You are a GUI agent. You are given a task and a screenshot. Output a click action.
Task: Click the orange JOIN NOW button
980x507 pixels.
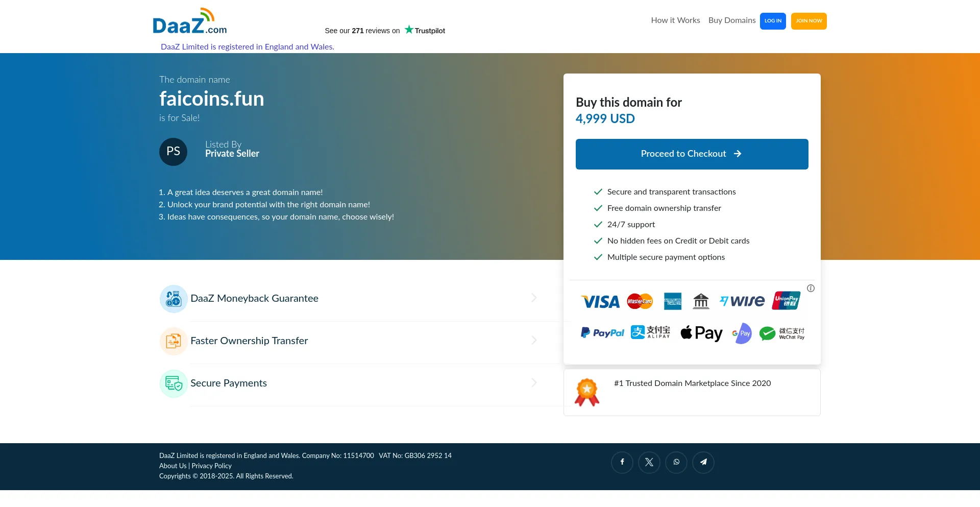coord(808,21)
